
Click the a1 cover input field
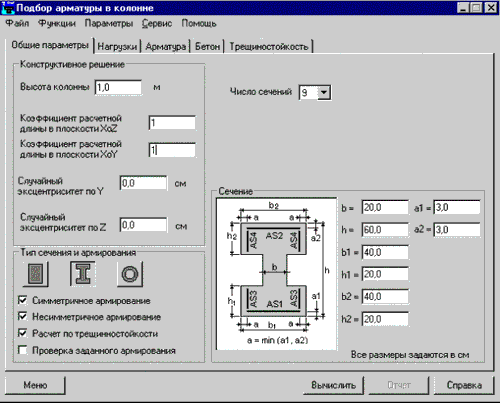click(457, 208)
